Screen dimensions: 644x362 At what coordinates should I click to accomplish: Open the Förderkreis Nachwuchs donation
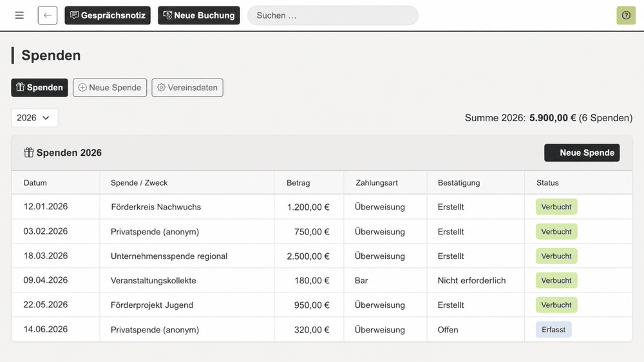point(156,207)
